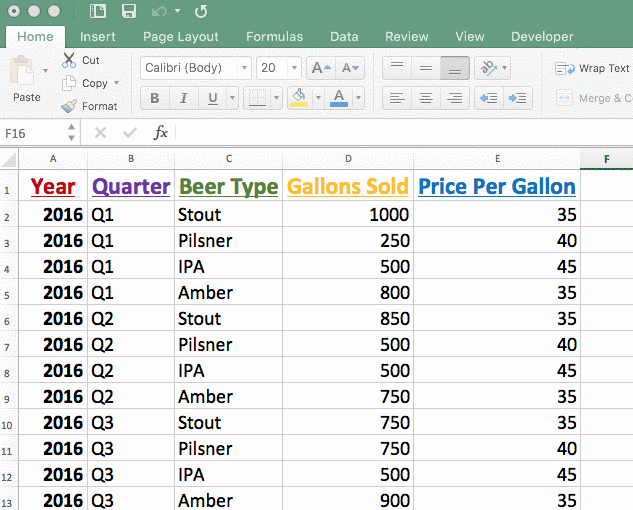Click the Save icon in title bar
This screenshot has height=510, width=633.
[128, 11]
